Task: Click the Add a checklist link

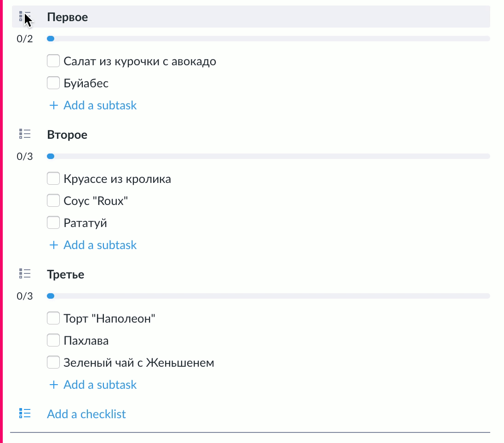Action: 86,414
